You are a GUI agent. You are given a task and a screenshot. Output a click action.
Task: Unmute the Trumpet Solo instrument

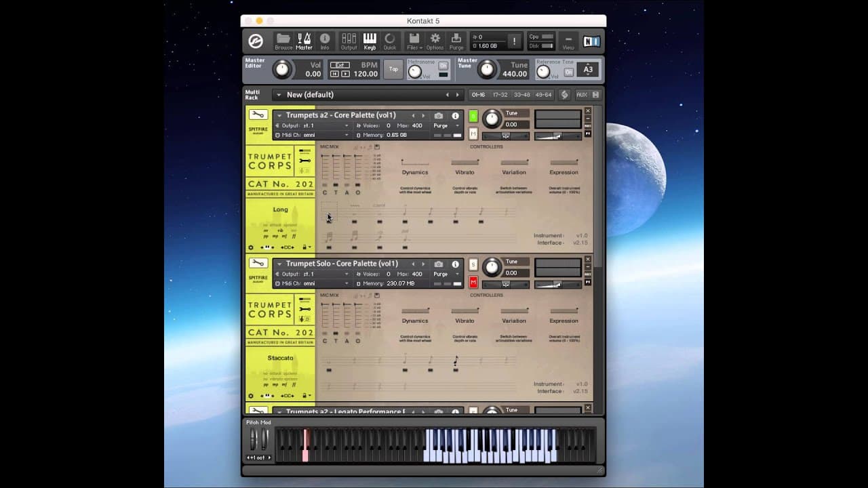pyautogui.click(x=473, y=282)
